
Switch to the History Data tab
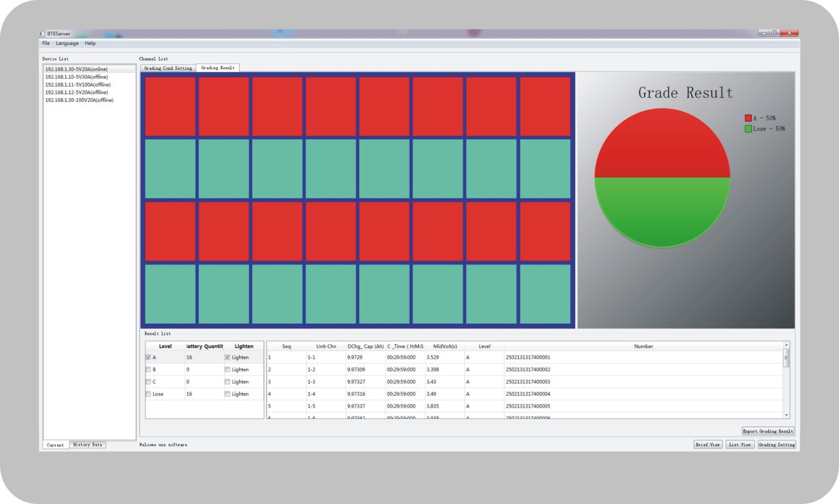click(88, 445)
